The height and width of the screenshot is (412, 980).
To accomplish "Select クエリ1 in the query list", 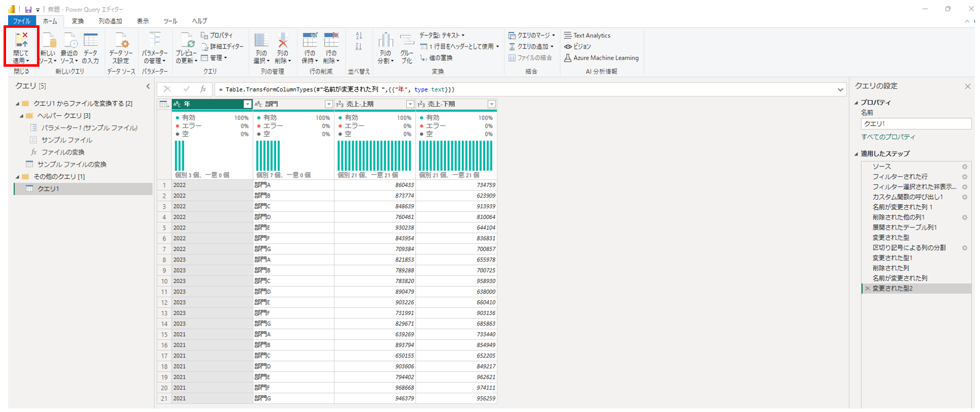I will pyautogui.click(x=83, y=189).
